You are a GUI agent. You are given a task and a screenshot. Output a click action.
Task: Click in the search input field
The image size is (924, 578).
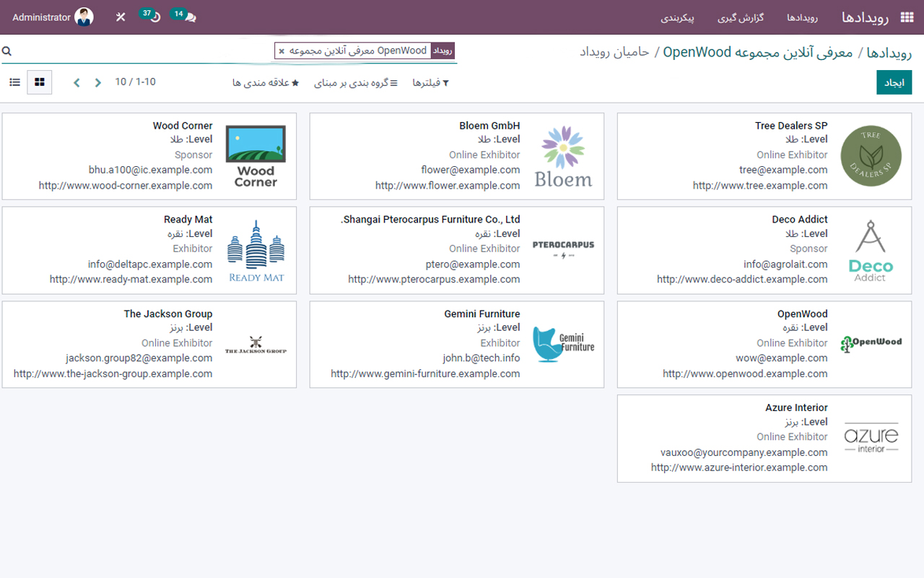coord(144,51)
